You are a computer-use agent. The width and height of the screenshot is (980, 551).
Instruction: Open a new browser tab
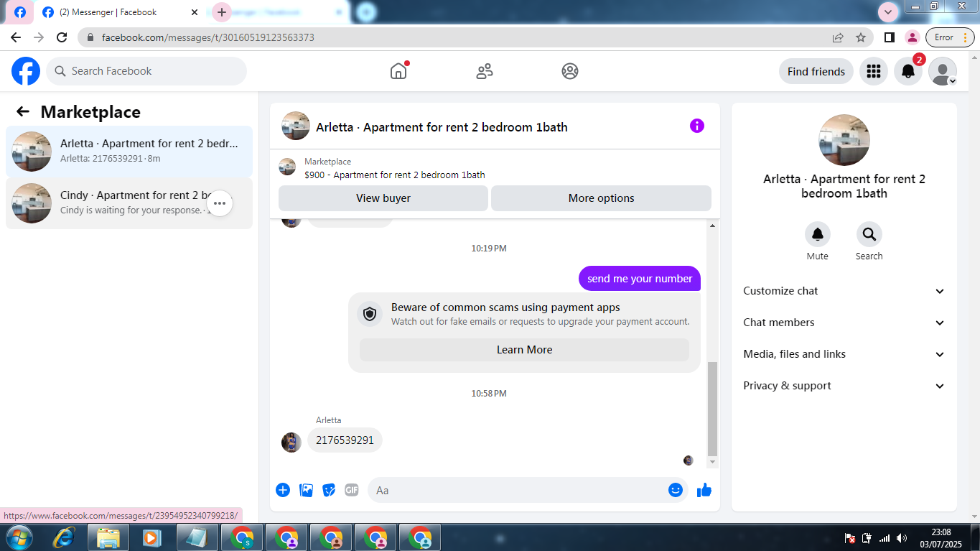[222, 12]
